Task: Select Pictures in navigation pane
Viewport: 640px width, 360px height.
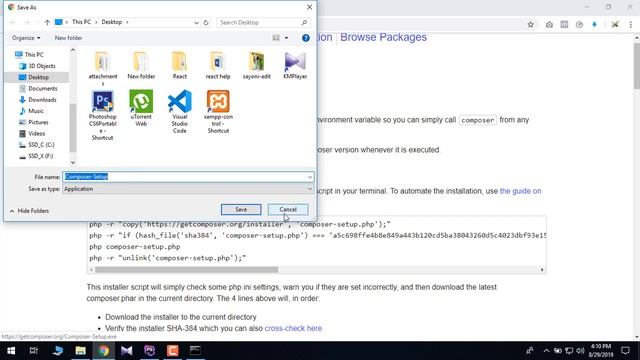Action: pyautogui.click(x=33, y=122)
